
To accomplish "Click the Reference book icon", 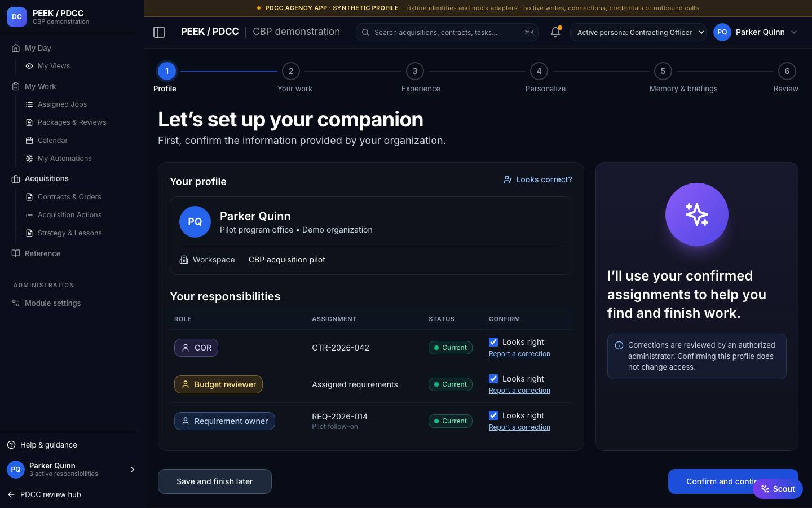I will [x=16, y=253].
